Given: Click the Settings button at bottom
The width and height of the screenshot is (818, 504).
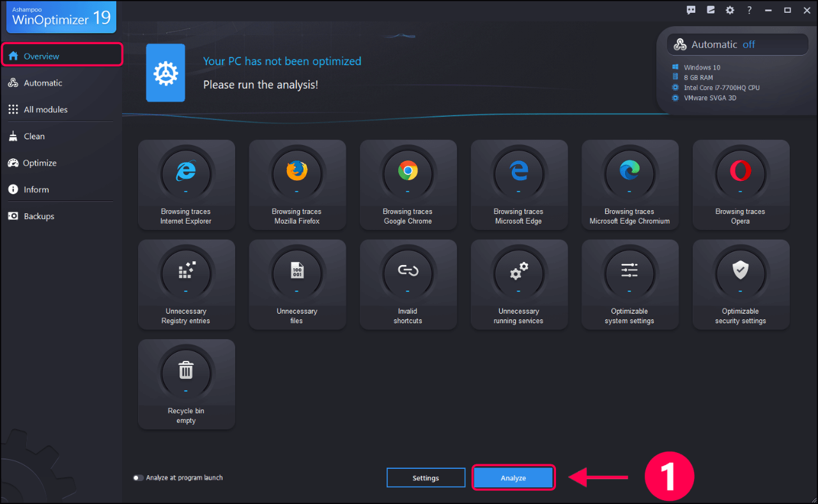Looking at the screenshot, I should coord(426,478).
